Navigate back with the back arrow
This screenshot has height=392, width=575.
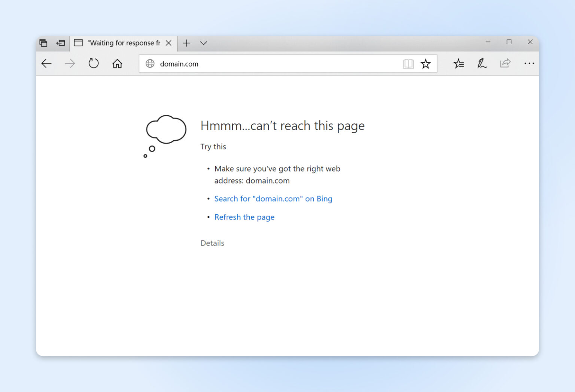point(46,63)
